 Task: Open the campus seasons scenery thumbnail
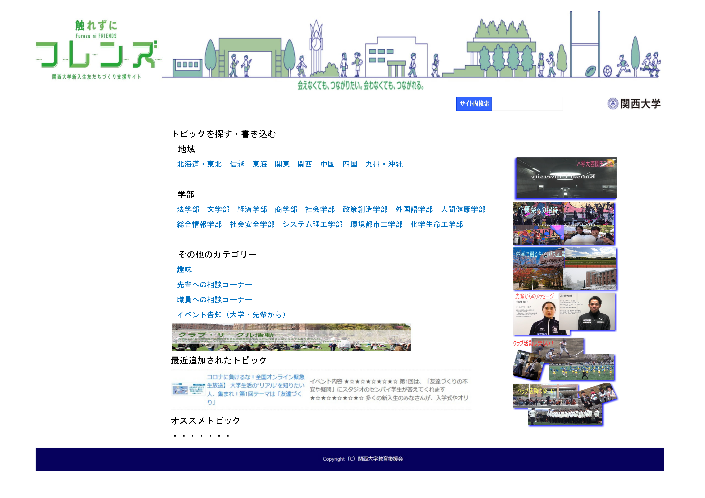coord(565,269)
